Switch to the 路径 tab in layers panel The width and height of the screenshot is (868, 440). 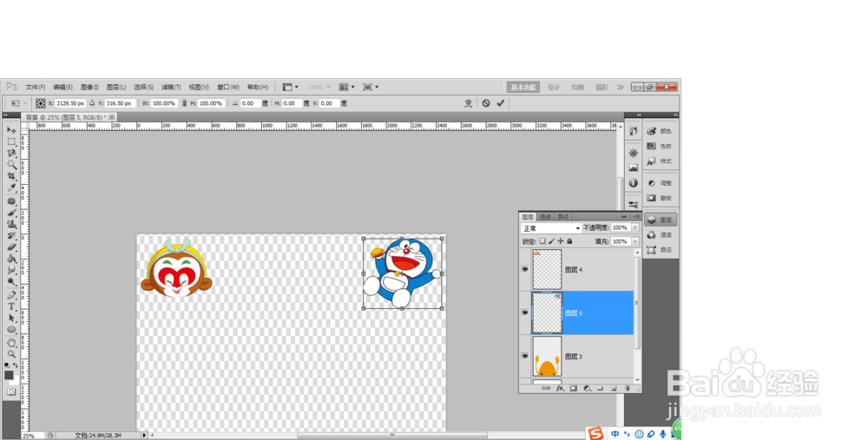tap(563, 217)
